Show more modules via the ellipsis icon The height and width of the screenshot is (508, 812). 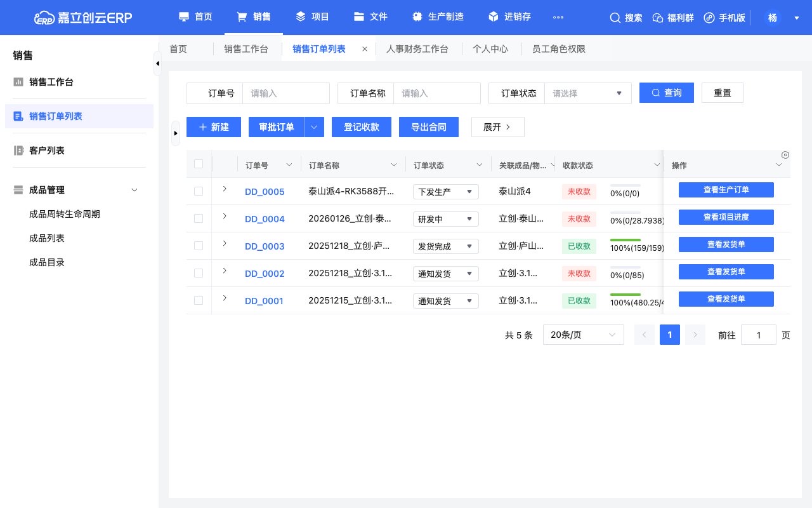click(x=558, y=17)
